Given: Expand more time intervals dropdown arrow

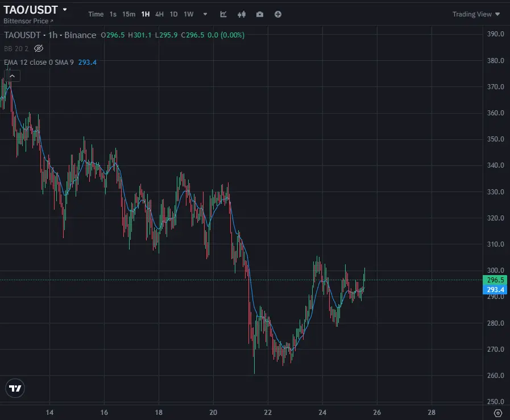Looking at the screenshot, I should pyautogui.click(x=205, y=14).
